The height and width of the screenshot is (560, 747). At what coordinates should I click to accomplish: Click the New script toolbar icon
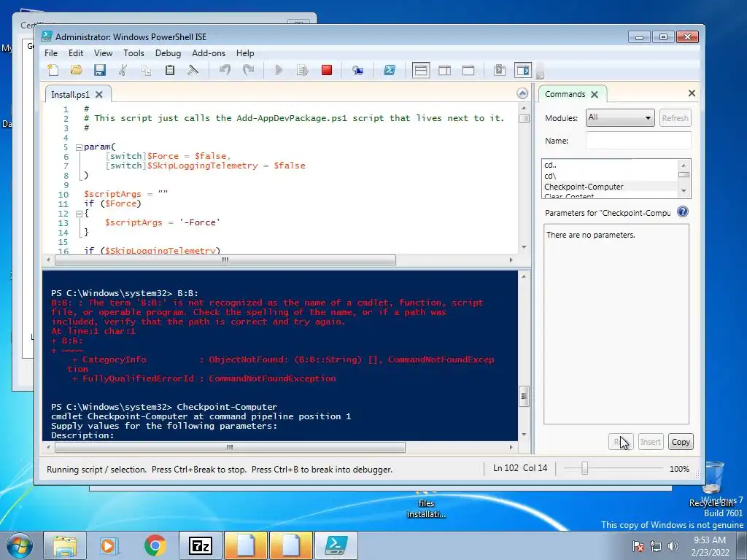[x=53, y=71]
